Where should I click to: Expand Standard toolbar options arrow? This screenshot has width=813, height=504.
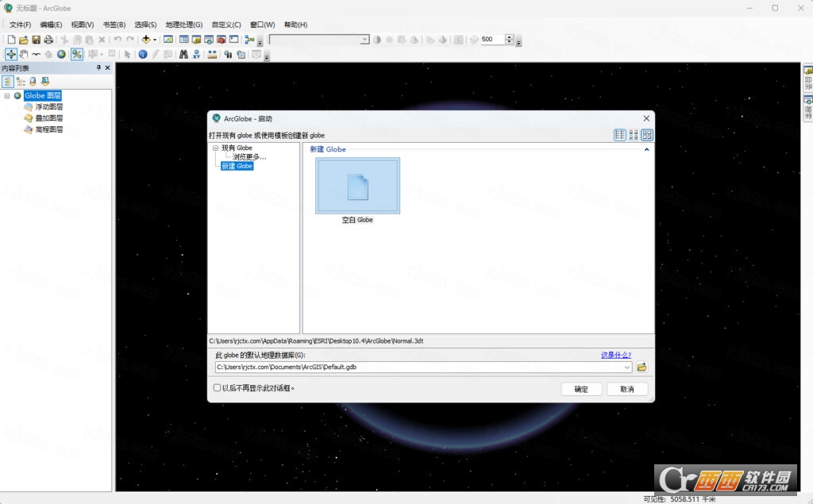tap(260, 41)
